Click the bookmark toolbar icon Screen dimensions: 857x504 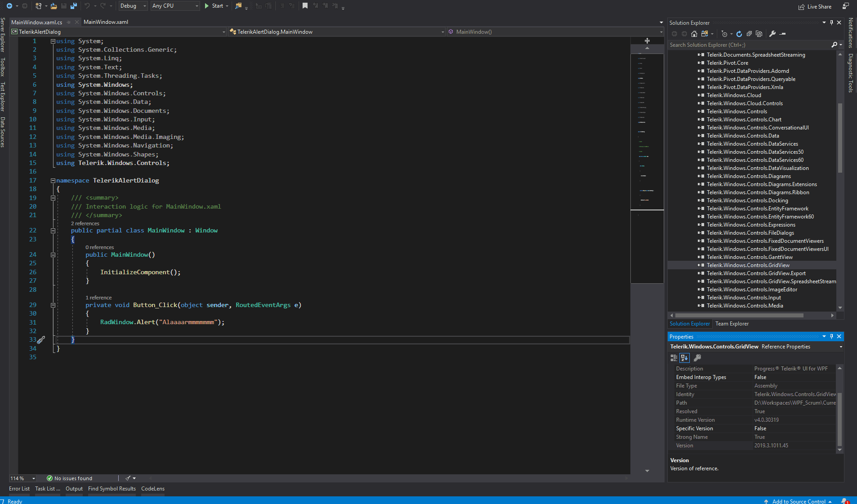(x=305, y=6)
